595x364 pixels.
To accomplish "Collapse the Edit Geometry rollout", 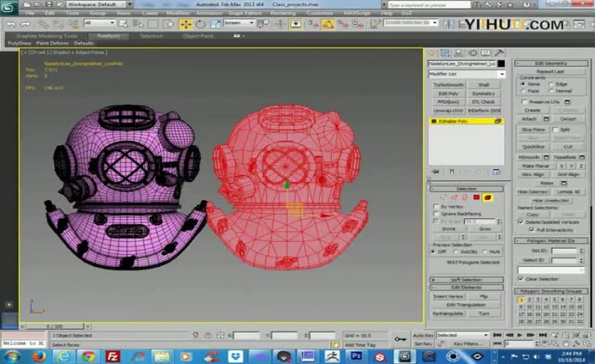I will [551, 63].
